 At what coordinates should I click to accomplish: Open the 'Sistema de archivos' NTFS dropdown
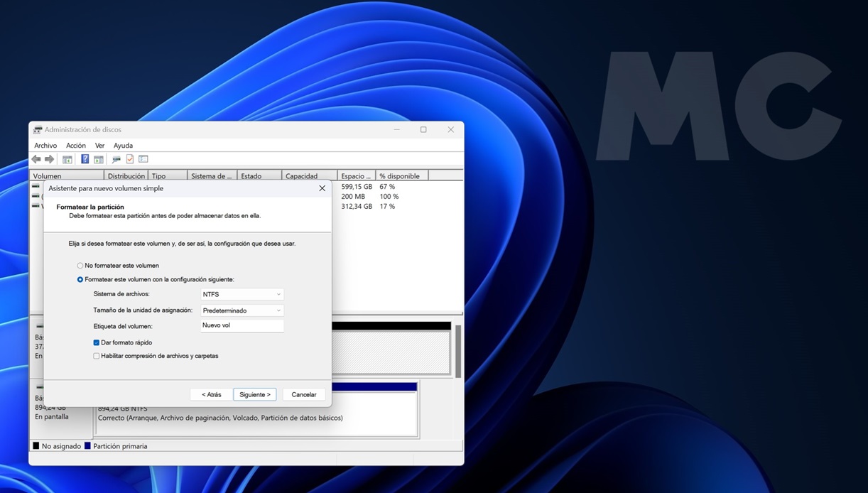pos(242,294)
